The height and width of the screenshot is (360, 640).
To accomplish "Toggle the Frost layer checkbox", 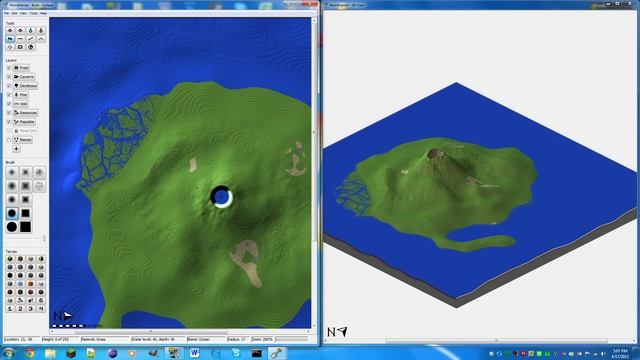I will [x=9, y=68].
